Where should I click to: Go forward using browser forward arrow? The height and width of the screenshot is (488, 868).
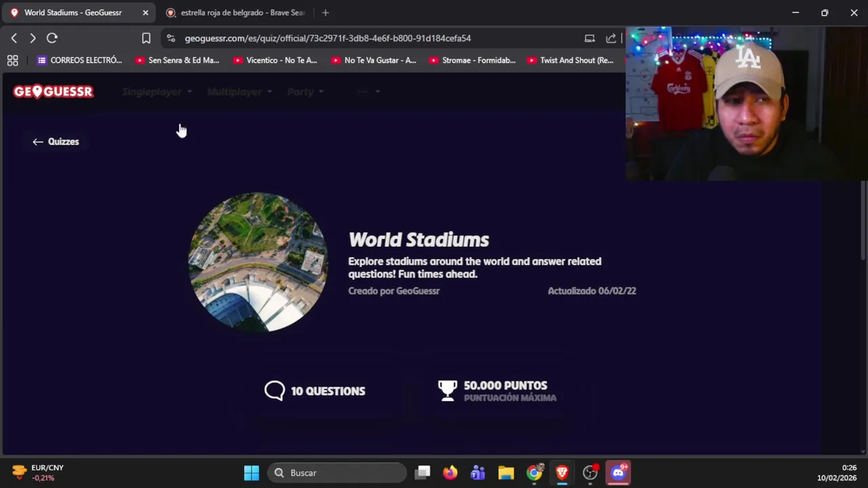[33, 39]
